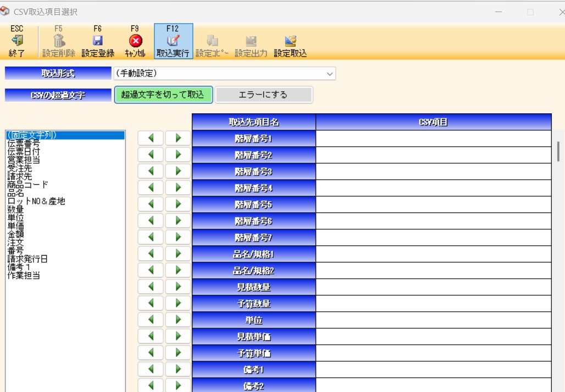The width and height of the screenshot is (565, 392).
Task: Select 超過文字を切って取込 option
Action: click(163, 95)
